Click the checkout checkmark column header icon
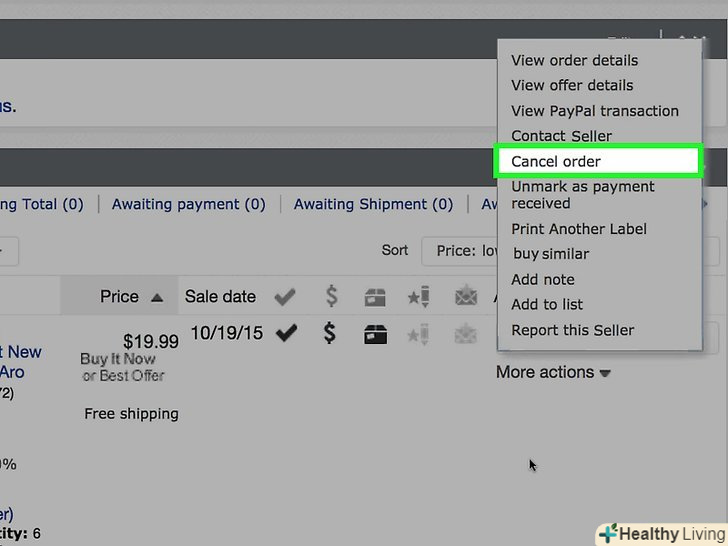The width and height of the screenshot is (728, 546). [x=286, y=297]
